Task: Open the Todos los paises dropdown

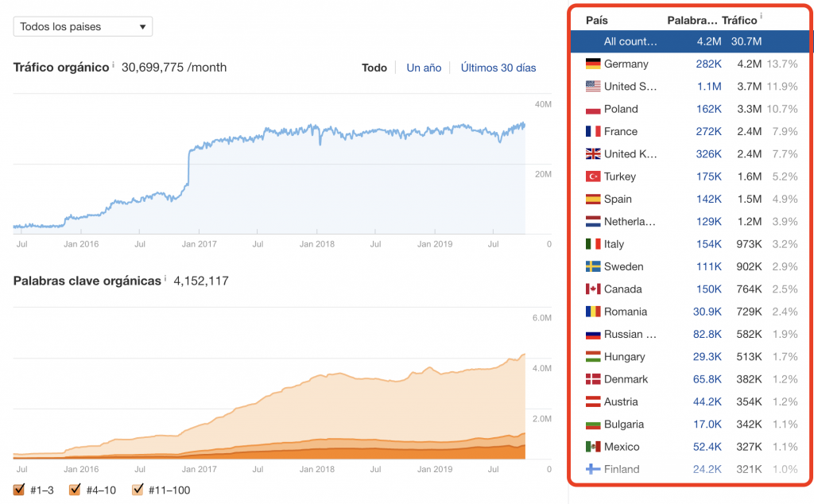Action: pos(83,27)
